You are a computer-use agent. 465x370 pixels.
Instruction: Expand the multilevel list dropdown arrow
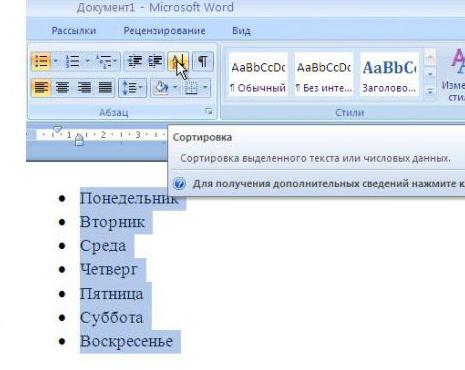[x=115, y=61]
